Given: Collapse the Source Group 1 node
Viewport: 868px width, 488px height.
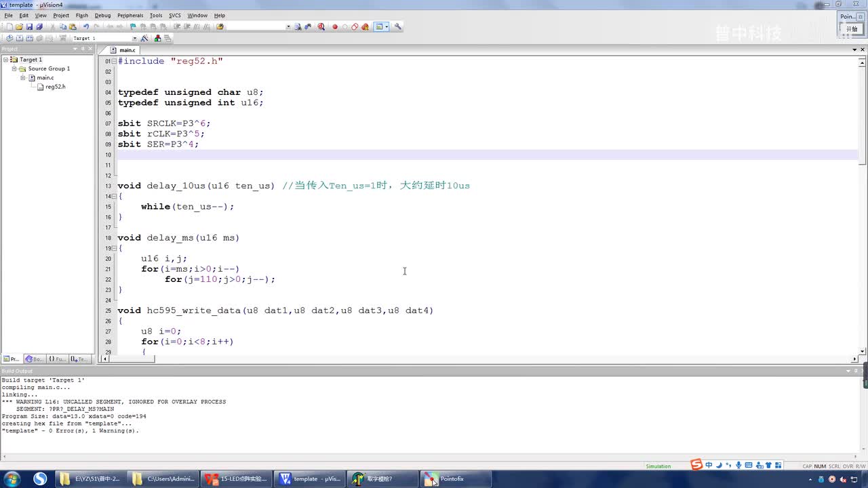Looking at the screenshot, I should 14,68.
